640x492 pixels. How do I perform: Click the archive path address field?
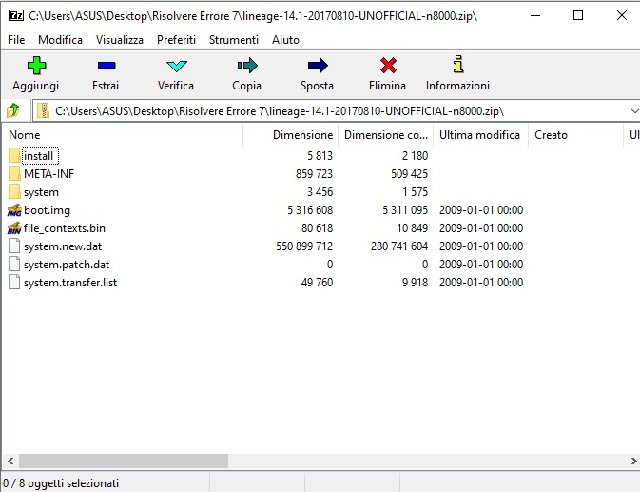tap(337, 111)
